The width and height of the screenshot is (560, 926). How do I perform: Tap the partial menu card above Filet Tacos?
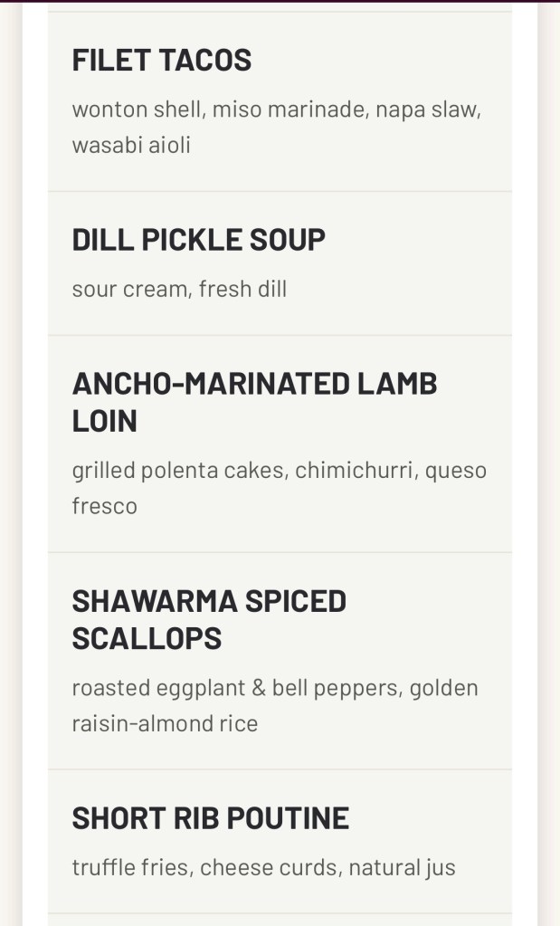click(280, 7)
